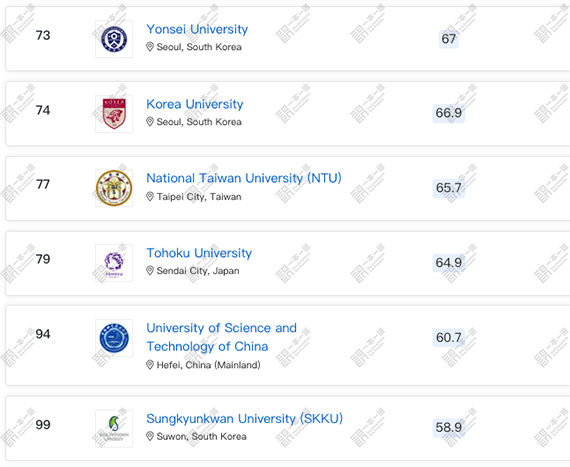Image resolution: width=570 pixels, height=467 pixels.
Task: Click the location pin beside Sendai City, Japan
Action: coord(150,270)
